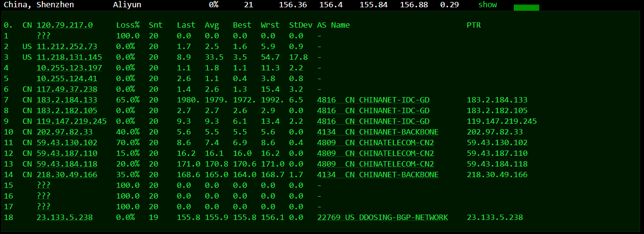Click the IP 59.43.184.118 link in hop list

[67, 164]
